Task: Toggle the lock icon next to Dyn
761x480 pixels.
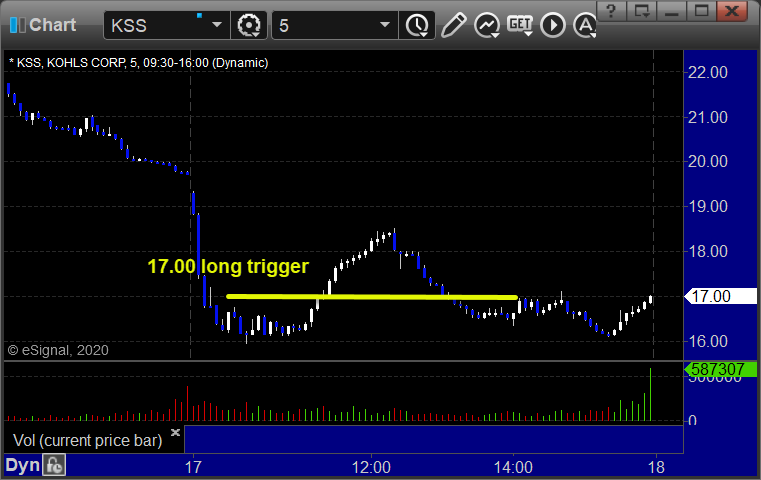Action: (54, 465)
